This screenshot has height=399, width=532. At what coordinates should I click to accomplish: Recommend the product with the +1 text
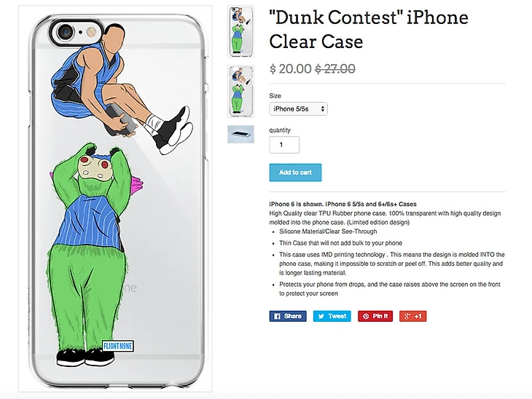(418, 316)
